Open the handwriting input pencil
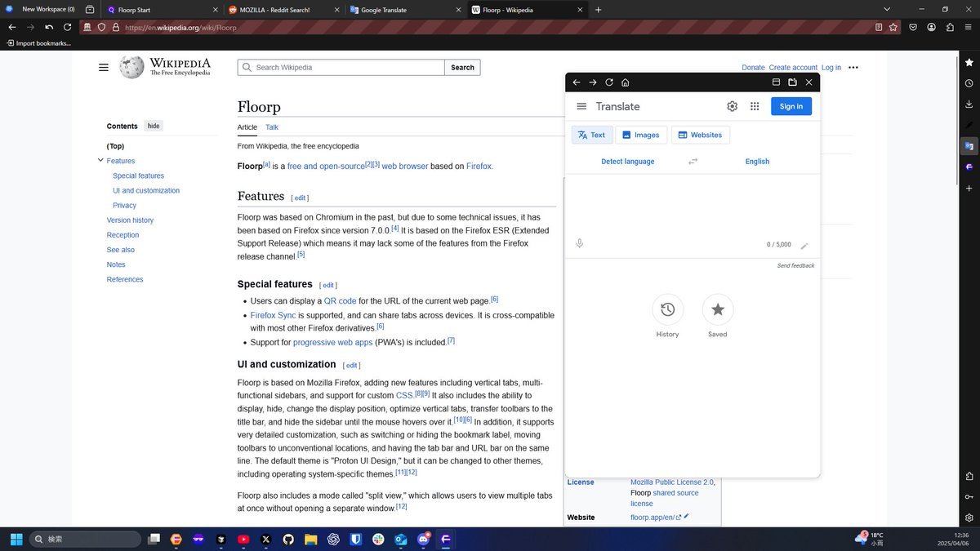Screen dimensions: 980x551 pyautogui.click(x=804, y=245)
